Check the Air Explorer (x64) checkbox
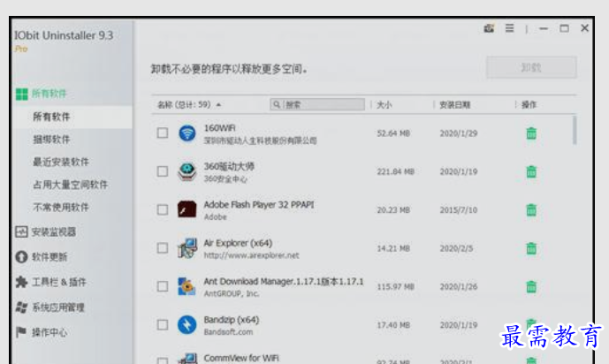This screenshot has width=609, height=364. tap(163, 248)
